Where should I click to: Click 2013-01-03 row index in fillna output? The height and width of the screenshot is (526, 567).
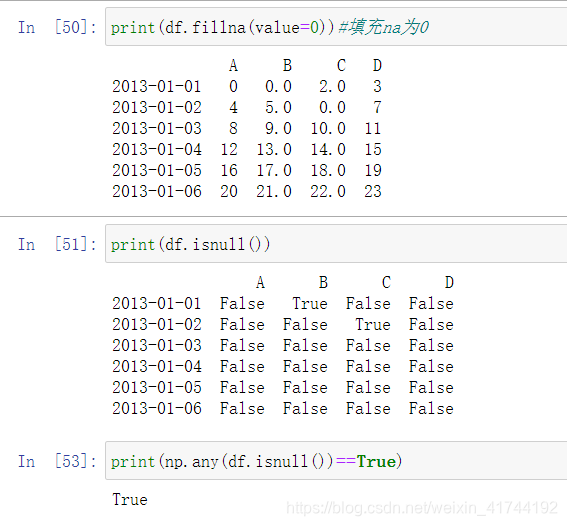tap(157, 128)
